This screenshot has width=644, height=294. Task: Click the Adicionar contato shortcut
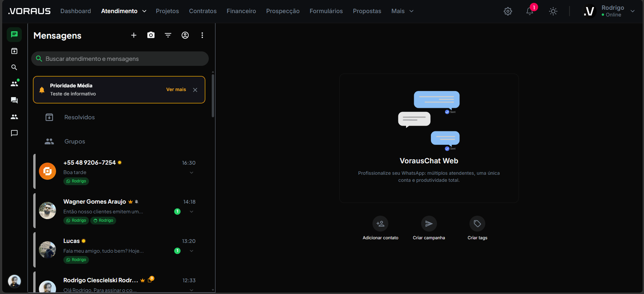(x=381, y=228)
